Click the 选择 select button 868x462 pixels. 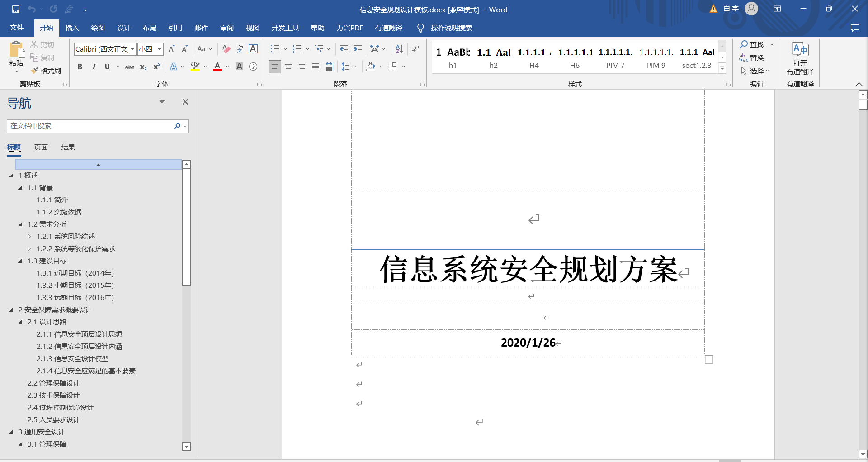pyautogui.click(x=755, y=71)
